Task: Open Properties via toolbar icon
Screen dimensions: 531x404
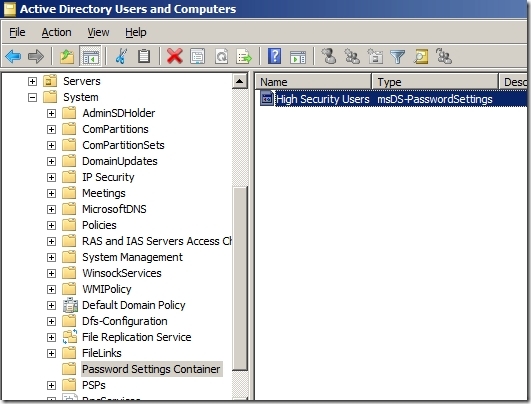Action: [198, 56]
